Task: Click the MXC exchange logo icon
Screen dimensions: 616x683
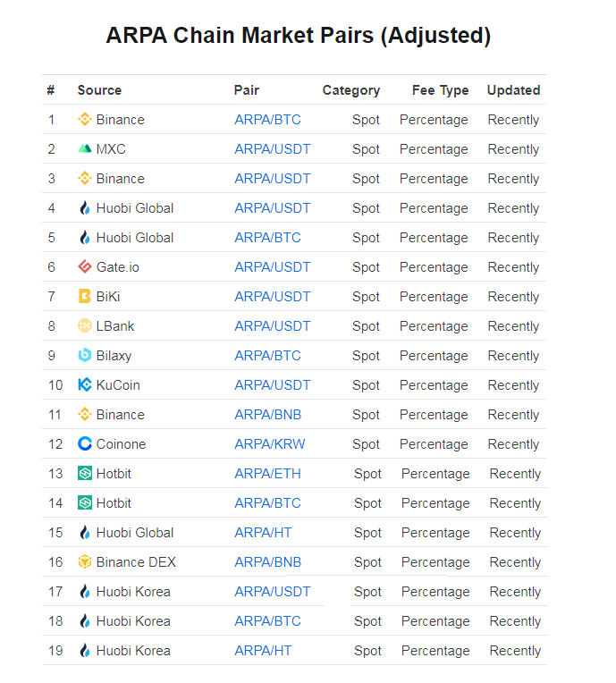Action: coord(85,149)
